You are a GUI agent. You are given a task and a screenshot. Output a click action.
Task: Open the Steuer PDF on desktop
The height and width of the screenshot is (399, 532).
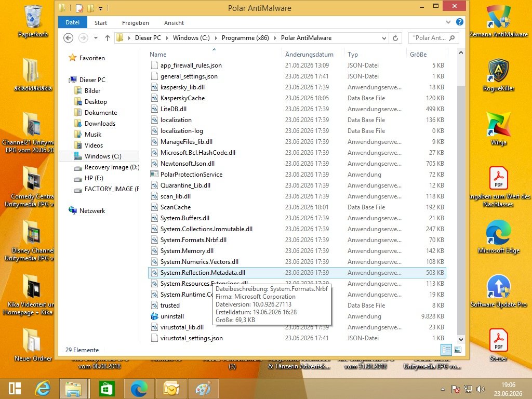pyautogui.click(x=498, y=345)
